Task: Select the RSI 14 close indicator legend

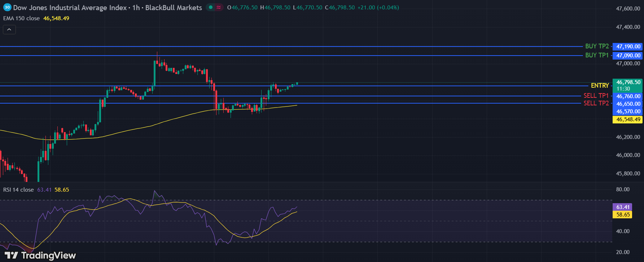Action: [x=18, y=190]
